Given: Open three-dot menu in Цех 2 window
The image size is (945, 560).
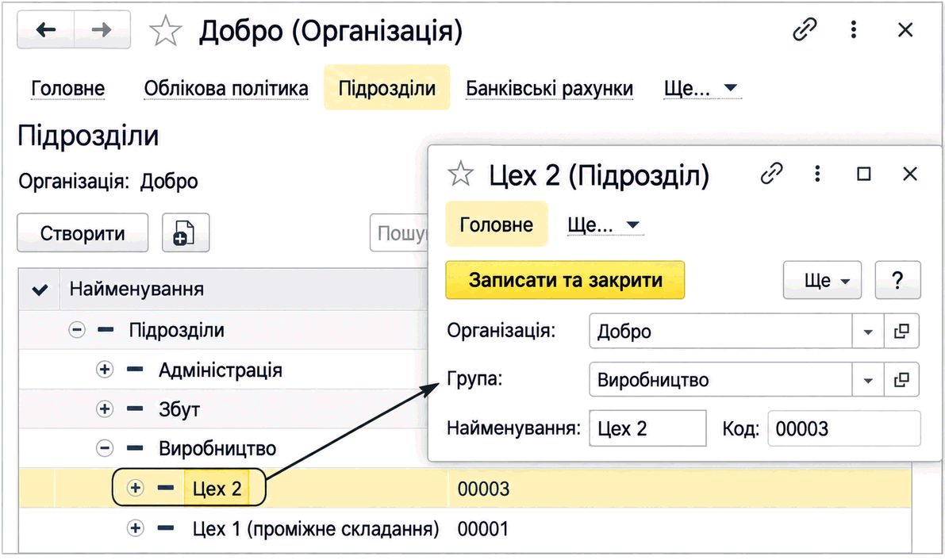Looking at the screenshot, I should pos(817,174).
